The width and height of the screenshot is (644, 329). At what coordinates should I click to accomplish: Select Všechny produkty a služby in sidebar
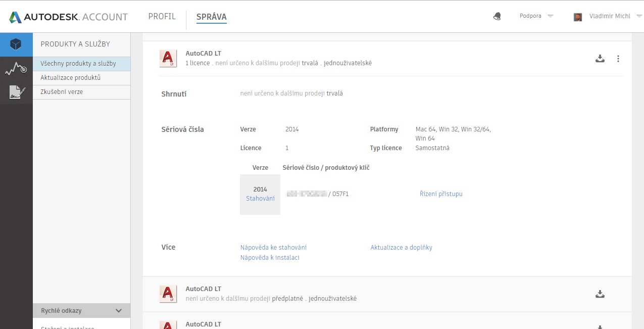[x=78, y=64]
